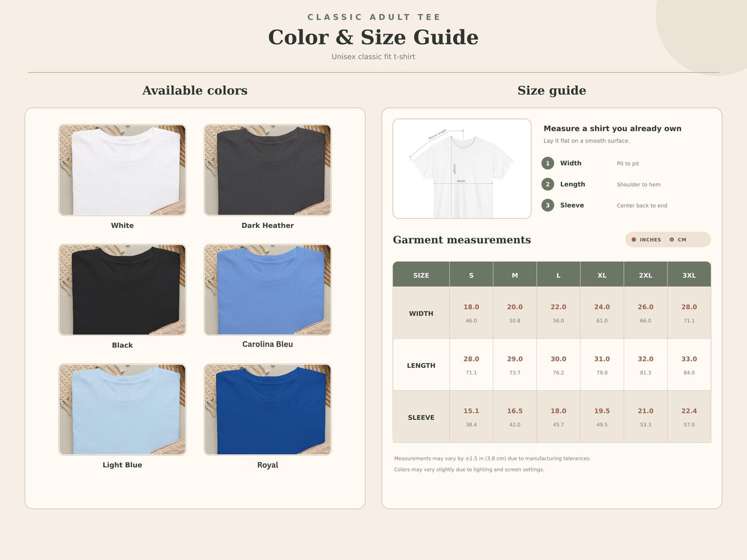Choose the Black shirt image

point(123,290)
